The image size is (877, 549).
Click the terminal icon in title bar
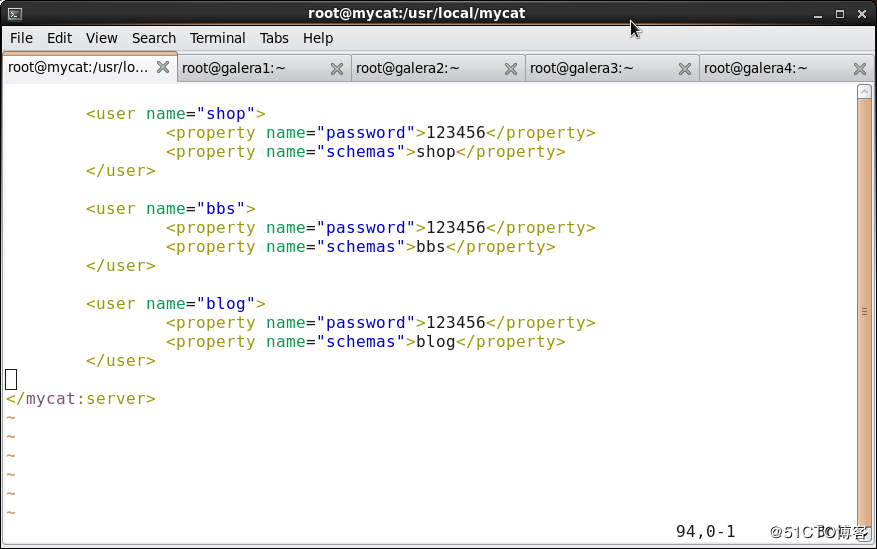tap(15, 14)
